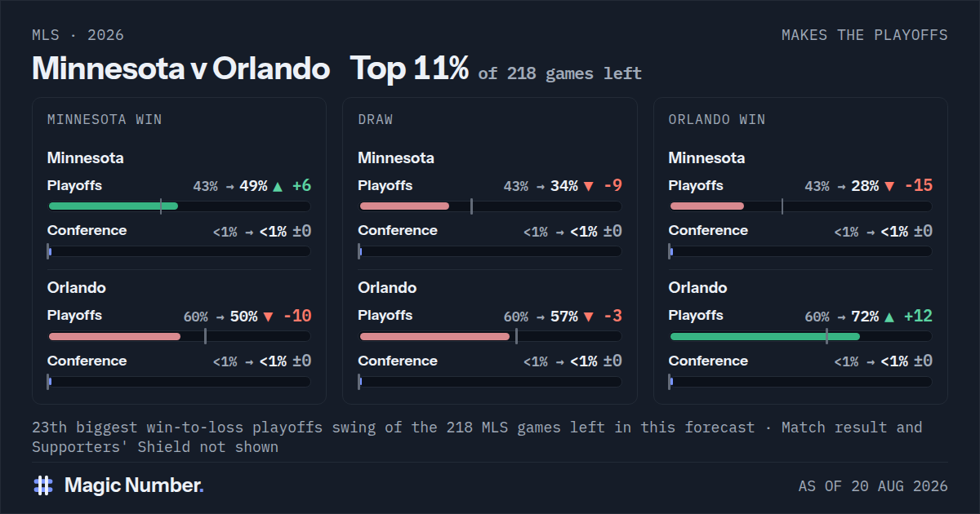Click red down arrow beside Minnesota 34%
Screen dimensions: 980x514
point(588,186)
